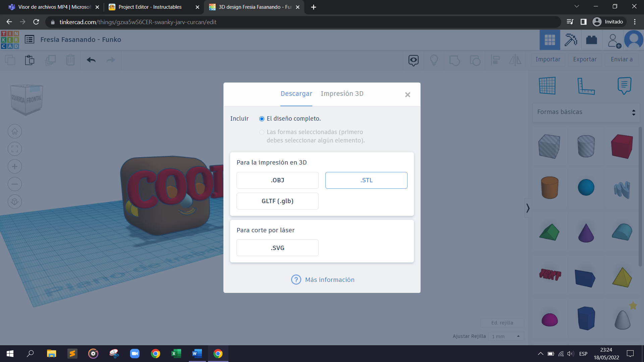Click the 3D design view grid icon
The height and width of the screenshot is (362, 644).
click(x=549, y=40)
